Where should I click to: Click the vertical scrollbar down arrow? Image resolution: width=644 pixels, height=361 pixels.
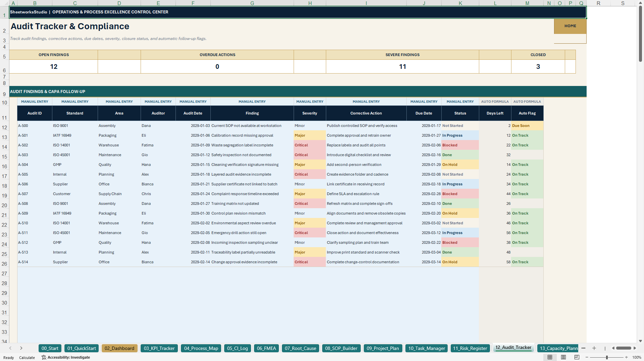tap(640, 341)
